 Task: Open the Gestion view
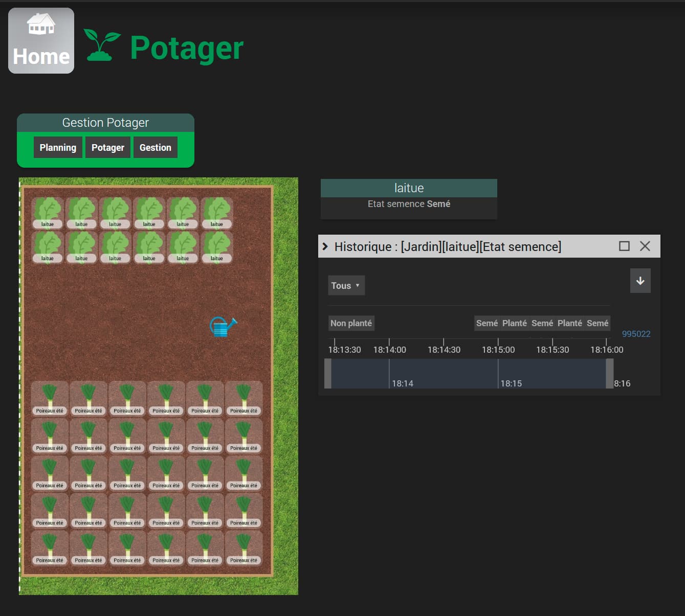[156, 147]
